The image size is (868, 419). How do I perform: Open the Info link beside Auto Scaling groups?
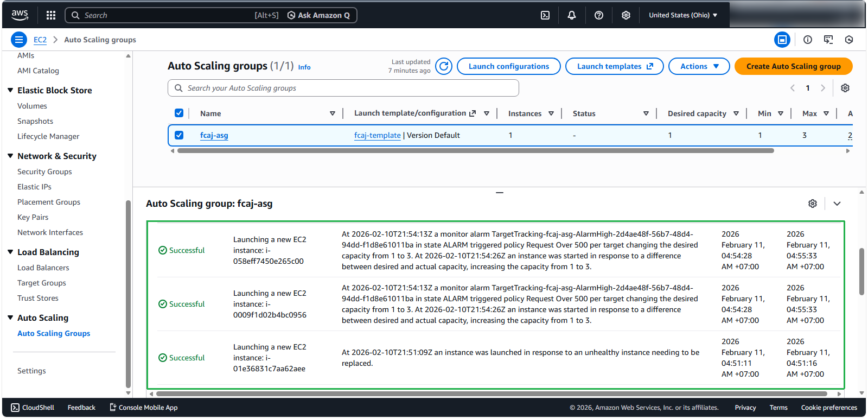click(304, 67)
